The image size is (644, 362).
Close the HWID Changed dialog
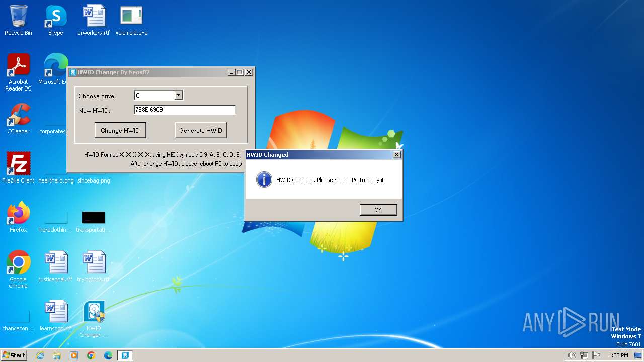tap(396, 155)
